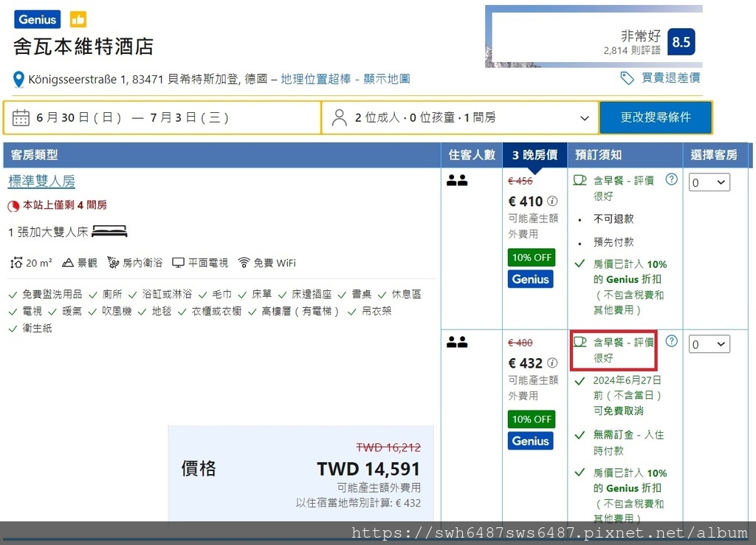Click the info icon next to € 410
The width and height of the screenshot is (756, 545).
coord(552,201)
